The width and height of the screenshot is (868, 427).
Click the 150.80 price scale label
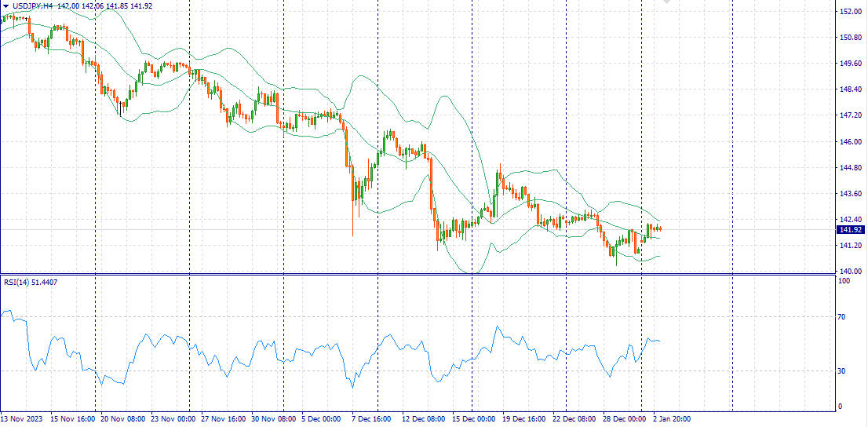[850, 38]
